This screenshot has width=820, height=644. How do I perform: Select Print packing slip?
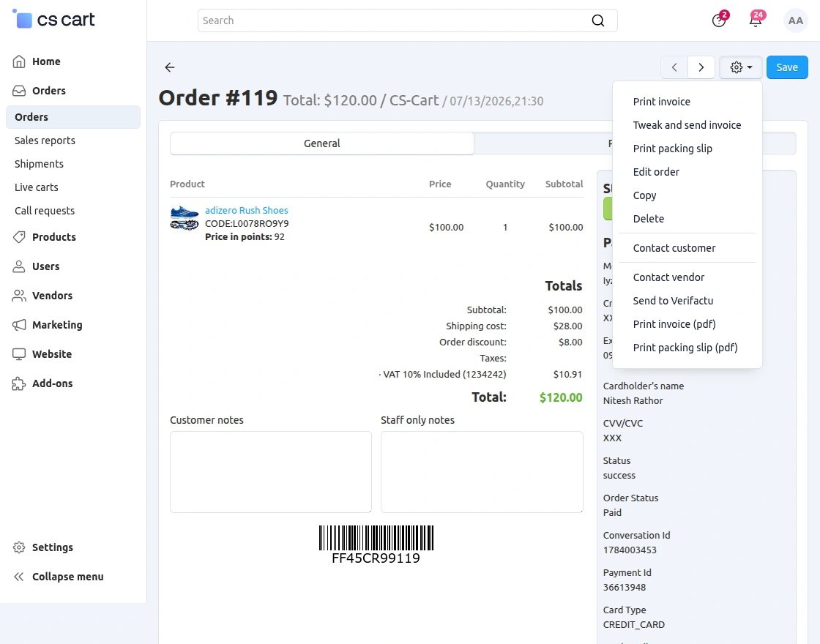pos(673,149)
